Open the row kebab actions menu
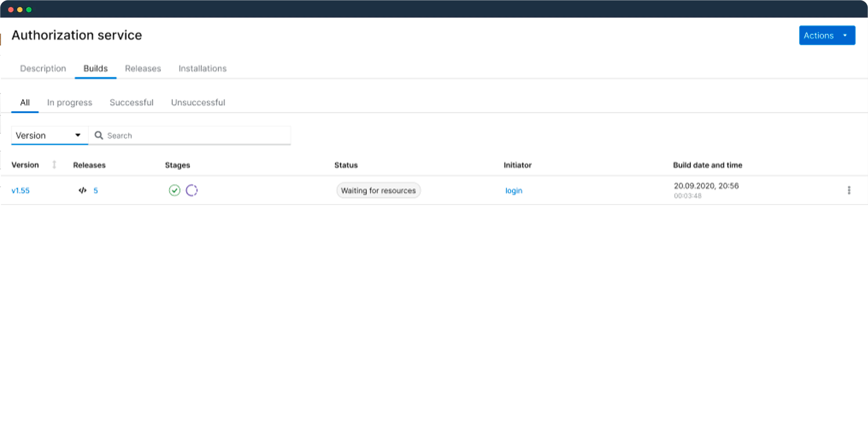This screenshot has width=868, height=448. (x=849, y=190)
